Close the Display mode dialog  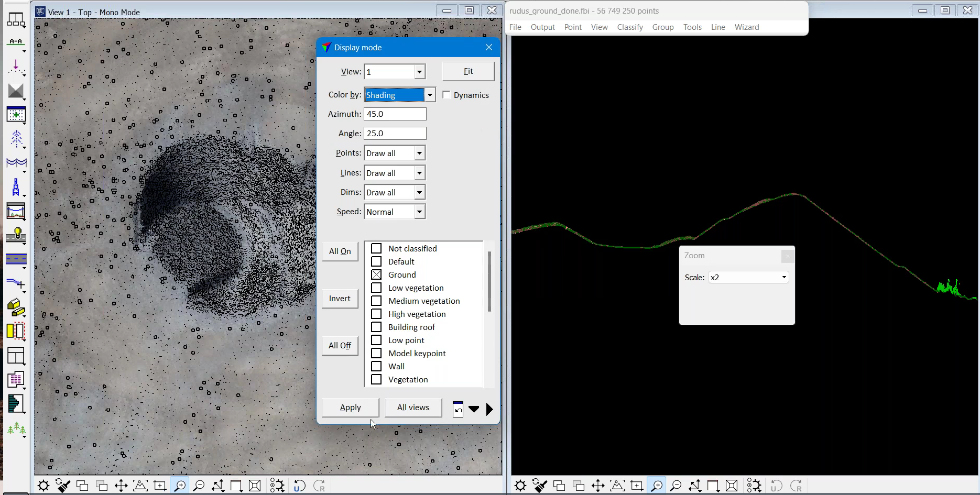(x=489, y=47)
